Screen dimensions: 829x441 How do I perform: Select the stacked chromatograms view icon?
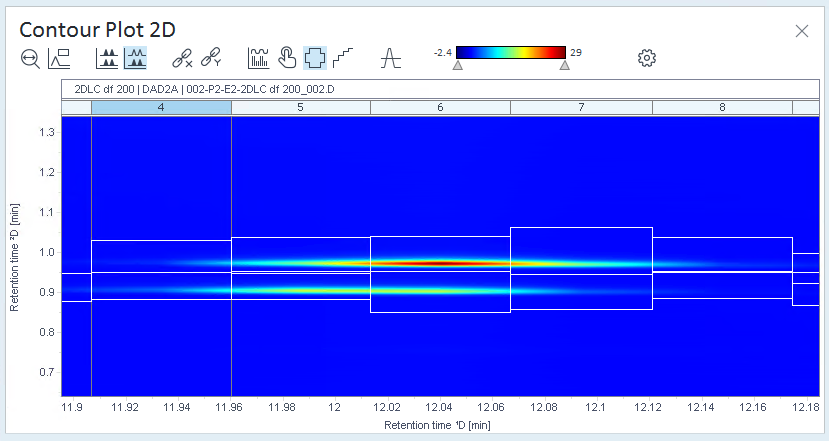[x=107, y=58]
